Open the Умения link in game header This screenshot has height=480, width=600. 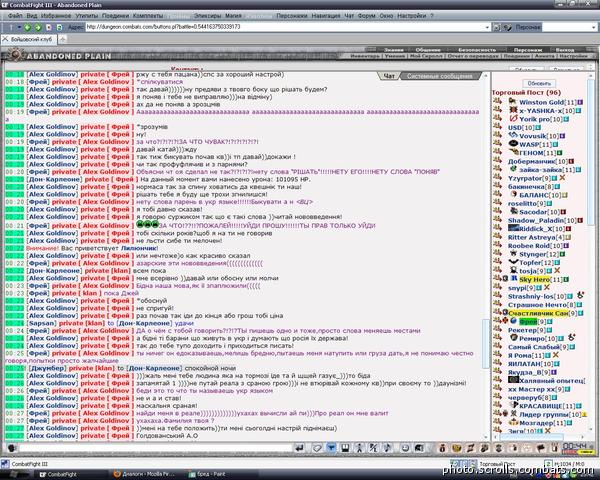[395, 56]
